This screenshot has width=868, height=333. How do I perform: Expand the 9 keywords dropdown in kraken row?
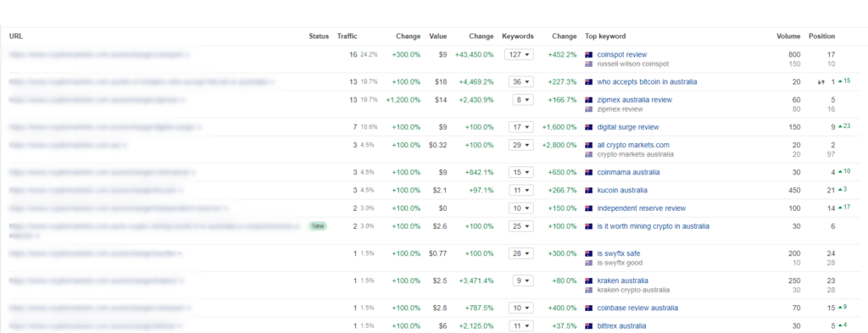[x=523, y=281]
